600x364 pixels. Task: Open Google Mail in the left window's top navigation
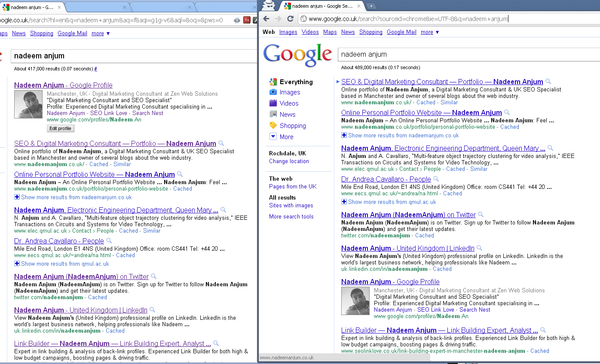72,33
